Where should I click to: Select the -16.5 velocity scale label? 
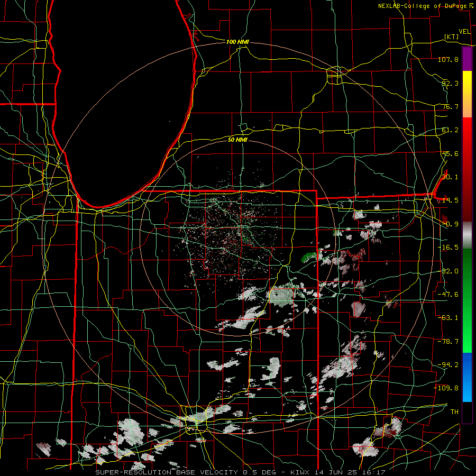(448, 248)
